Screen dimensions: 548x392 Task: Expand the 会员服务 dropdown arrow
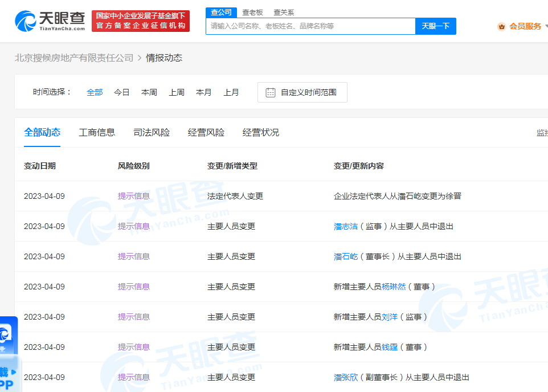[546, 26]
